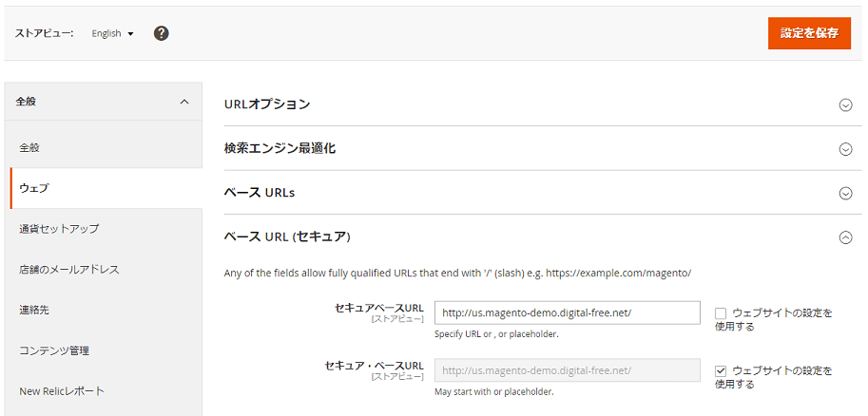Open the 連絡先 sidebar item
868x416 pixels.
point(33,310)
